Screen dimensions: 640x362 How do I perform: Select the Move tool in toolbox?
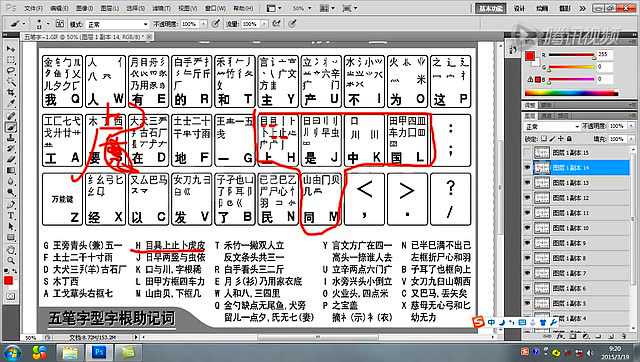coord(11,49)
